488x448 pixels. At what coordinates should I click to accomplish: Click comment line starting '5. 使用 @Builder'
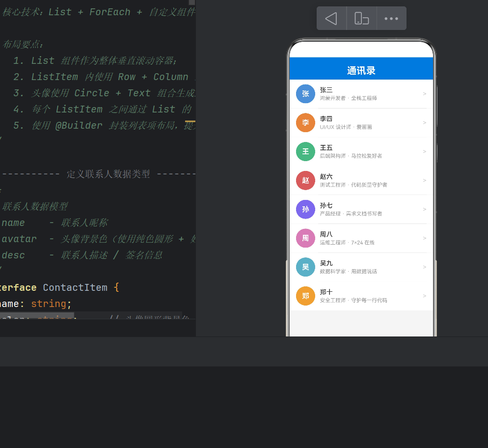(104, 125)
